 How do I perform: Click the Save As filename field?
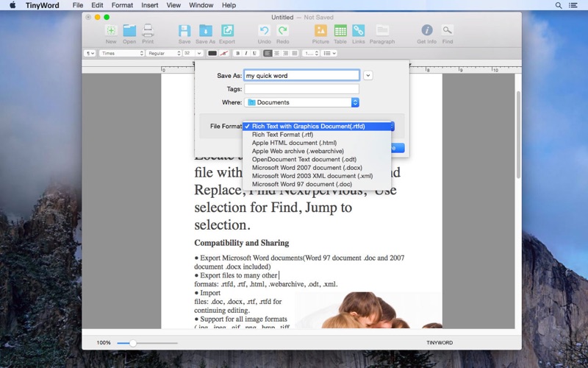click(x=302, y=76)
